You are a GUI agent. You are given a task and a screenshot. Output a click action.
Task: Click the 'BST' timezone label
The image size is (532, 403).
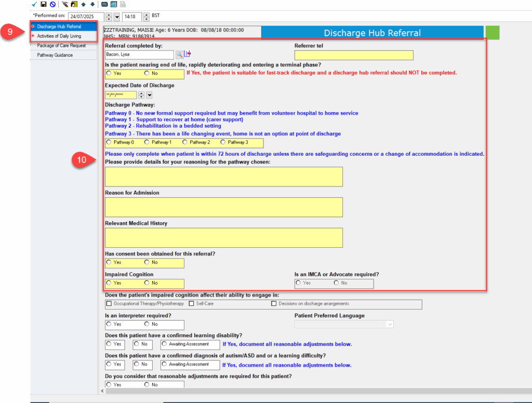pyautogui.click(x=156, y=16)
